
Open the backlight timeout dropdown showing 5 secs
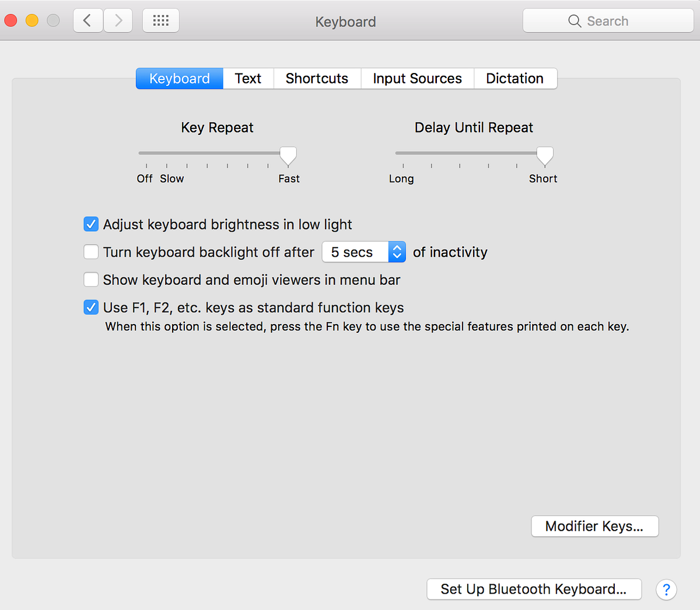coord(355,252)
